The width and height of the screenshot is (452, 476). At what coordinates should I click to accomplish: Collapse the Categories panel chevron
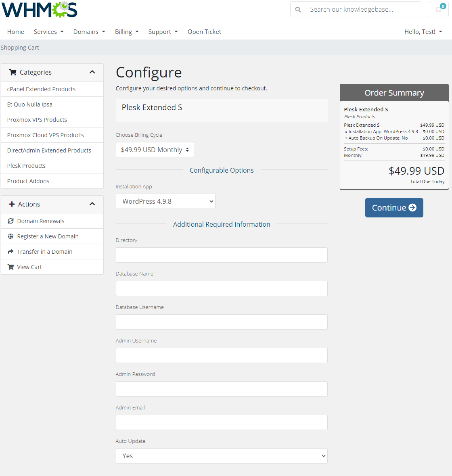[x=92, y=72]
